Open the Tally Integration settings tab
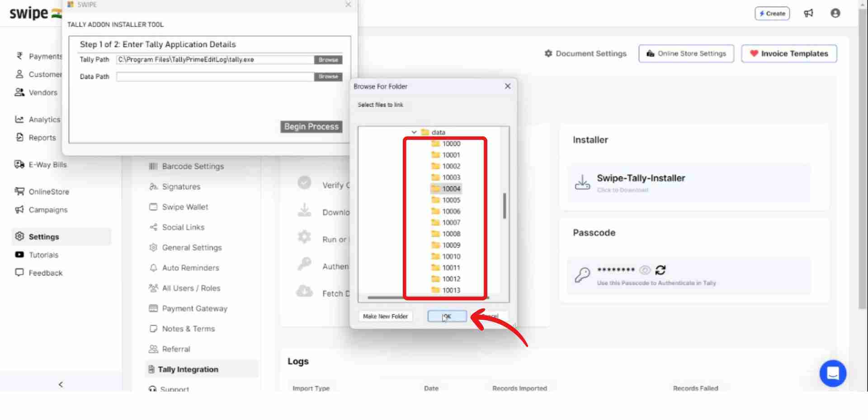868x420 pixels. (202, 369)
